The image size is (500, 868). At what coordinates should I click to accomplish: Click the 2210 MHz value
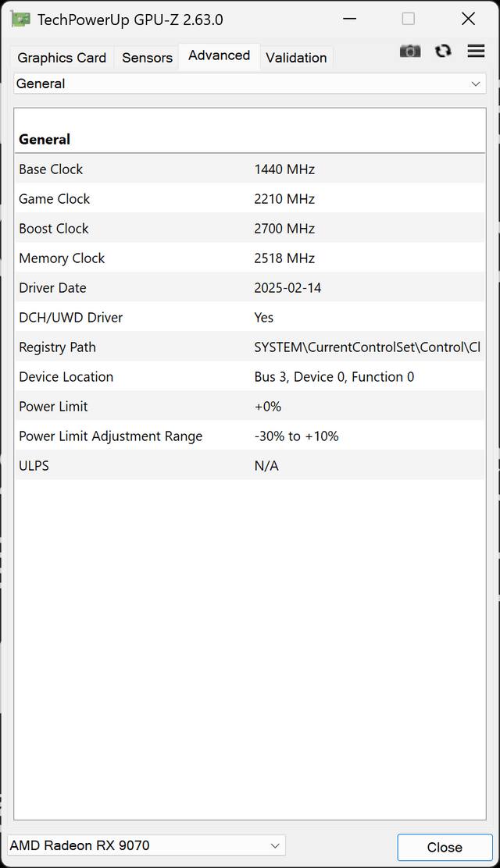pyautogui.click(x=284, y=199)
